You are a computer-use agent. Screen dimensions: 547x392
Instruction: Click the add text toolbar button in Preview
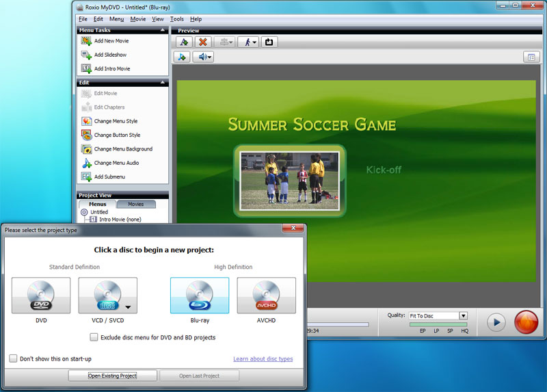click(x=184, y=42)
